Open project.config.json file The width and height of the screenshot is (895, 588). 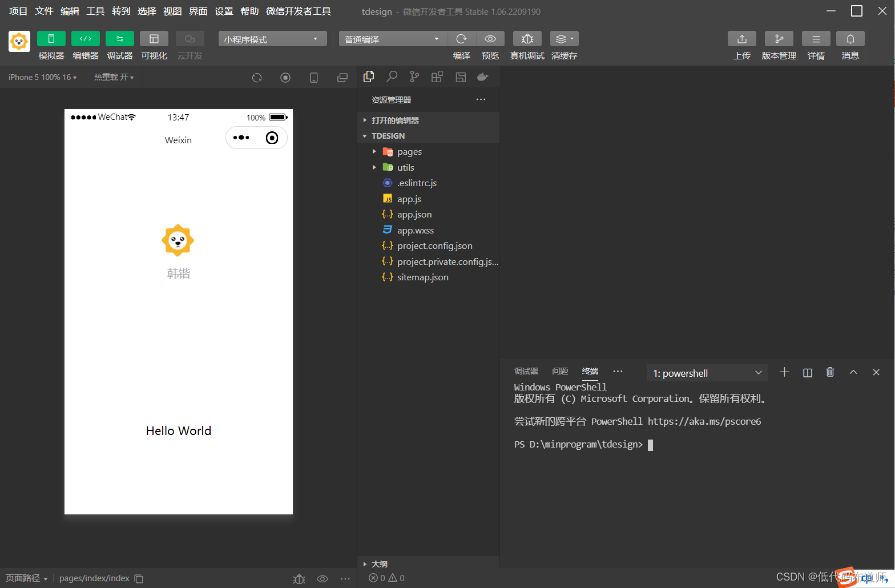[428, 246]
